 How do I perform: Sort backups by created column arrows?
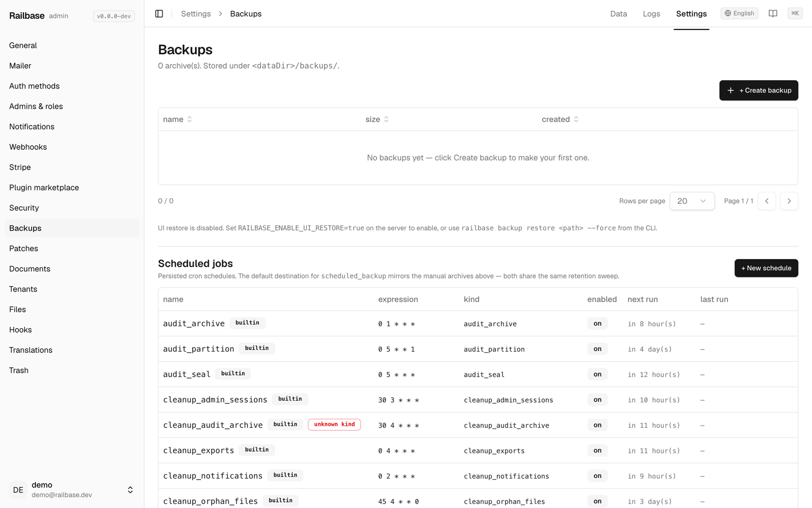pos(576,119)
